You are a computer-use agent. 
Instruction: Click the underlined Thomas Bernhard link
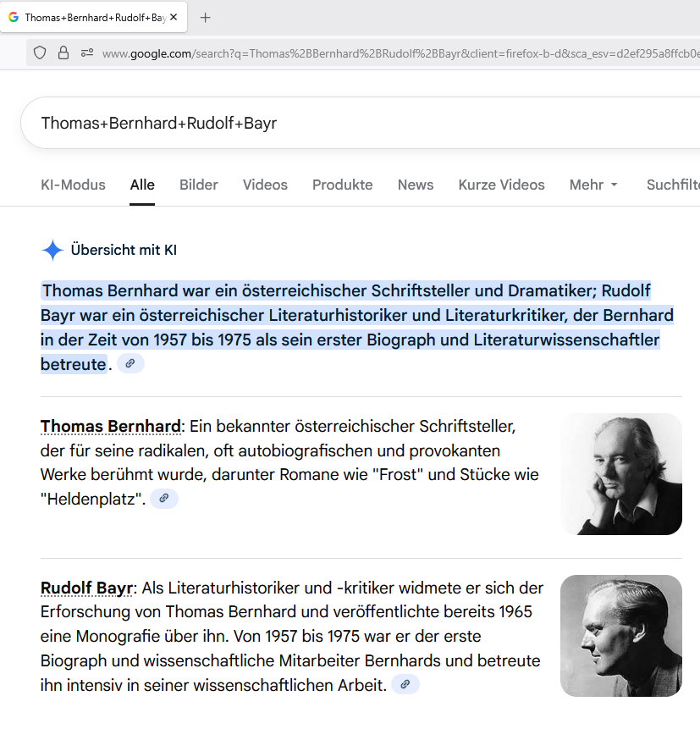coord(110,426)
